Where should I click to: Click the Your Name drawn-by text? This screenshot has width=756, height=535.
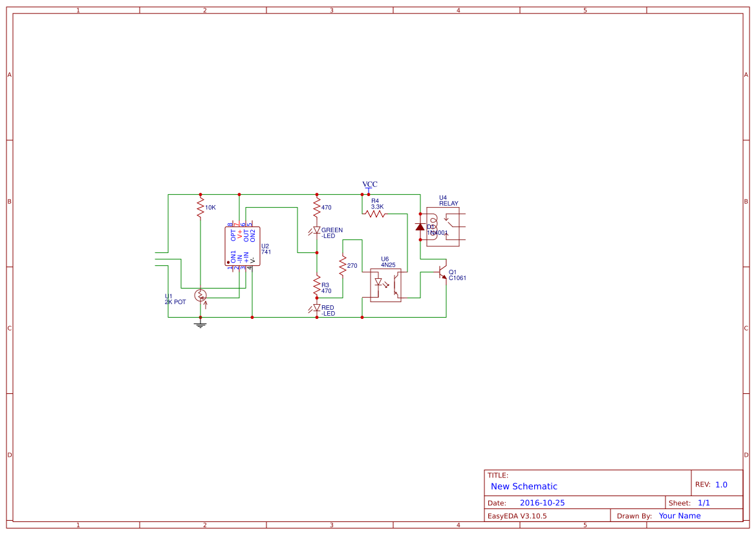point(679,516)
